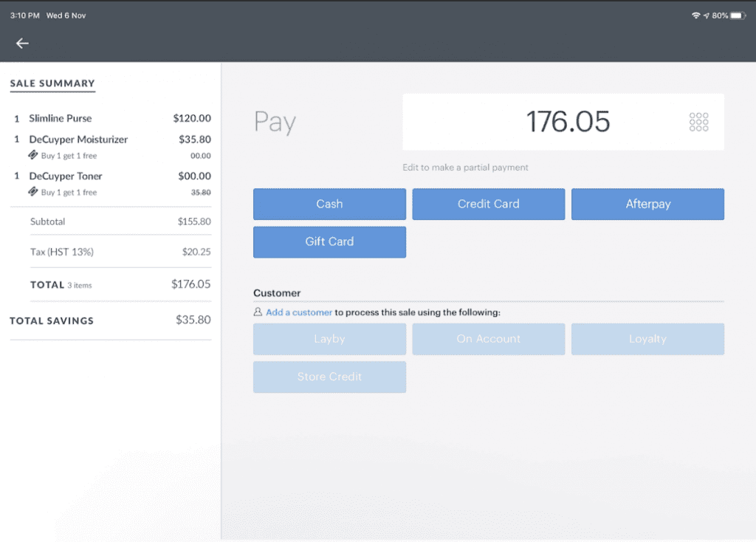Pay with Credit Card
This screenshot has height=542, width=756.
pos(489,204)
